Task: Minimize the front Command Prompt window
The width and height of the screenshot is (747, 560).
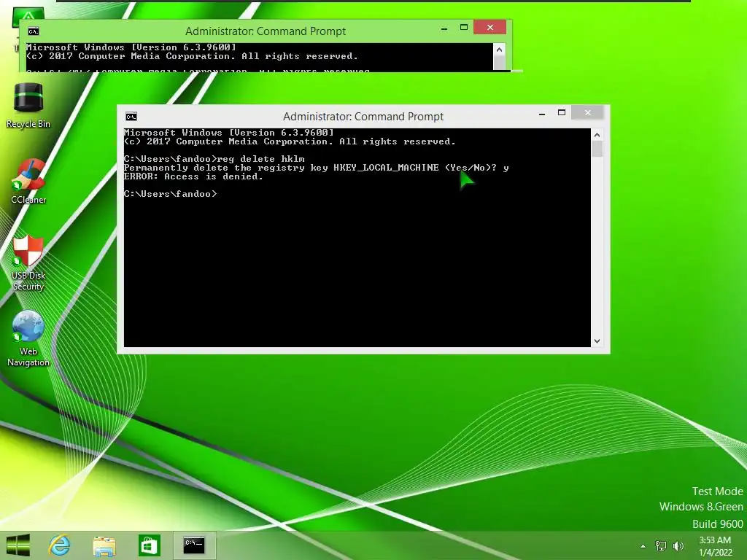Action: pos(542,113)
